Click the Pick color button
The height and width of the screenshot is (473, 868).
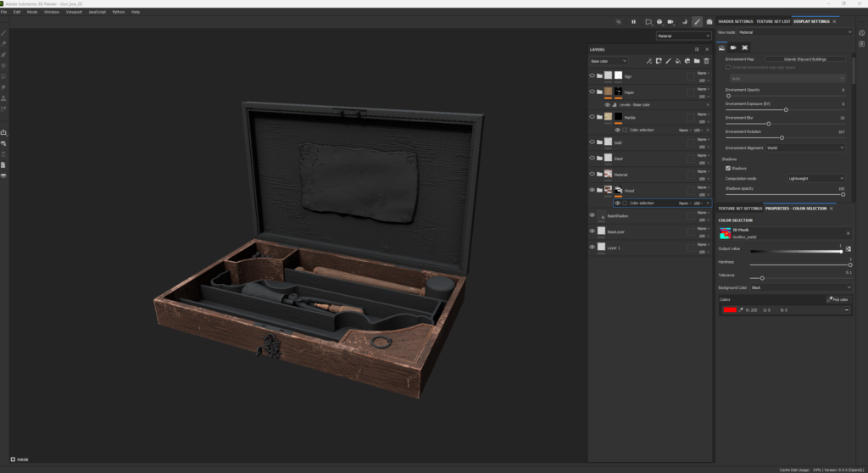coord(837,299)
